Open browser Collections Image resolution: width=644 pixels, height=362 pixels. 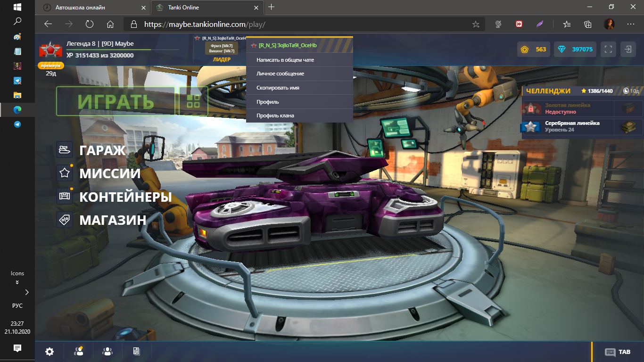[x=587, y=24]
